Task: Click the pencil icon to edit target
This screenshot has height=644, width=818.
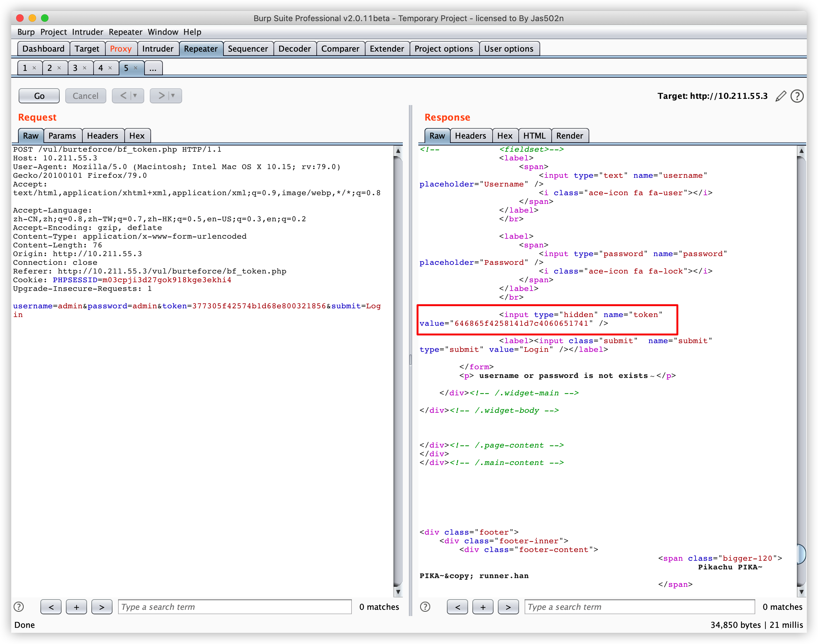Action: click(x=781, y=96)
